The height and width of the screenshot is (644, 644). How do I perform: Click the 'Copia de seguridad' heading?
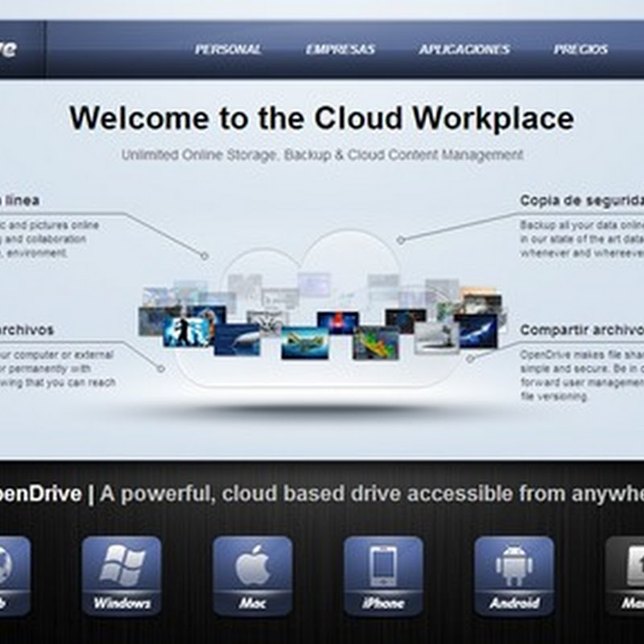coord(581,200)
